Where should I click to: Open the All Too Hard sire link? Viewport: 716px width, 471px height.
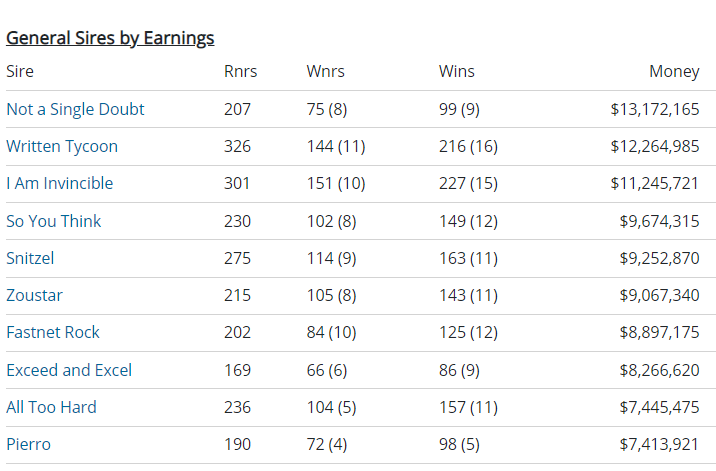[51, 407]
